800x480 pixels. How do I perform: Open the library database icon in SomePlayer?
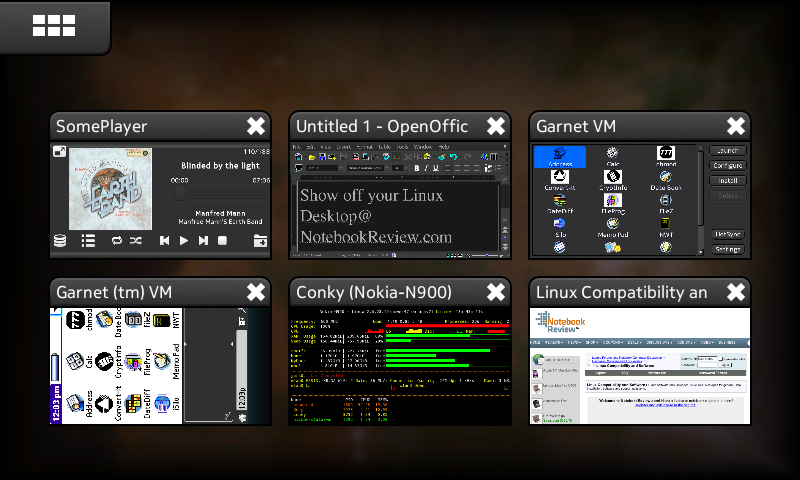[x=60, y=240]
